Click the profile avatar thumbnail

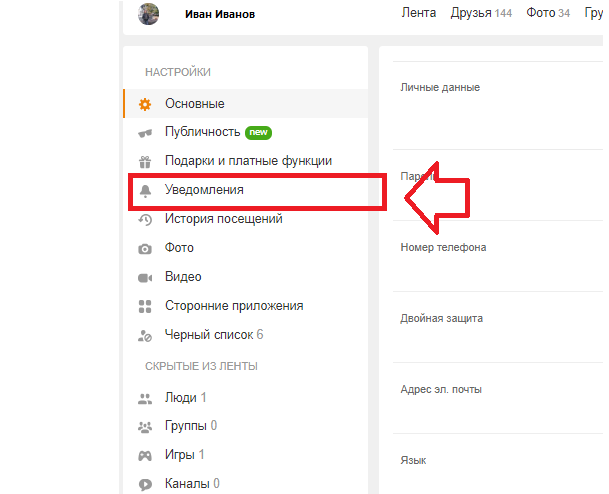(148, 14)
